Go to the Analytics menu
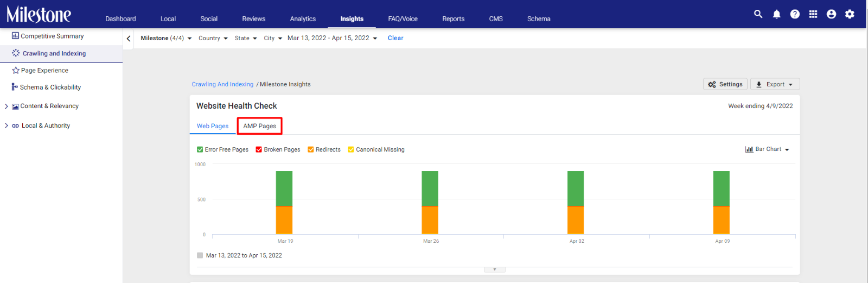The width and height of the screenshot is (868, 283). (x=303, y=18)
